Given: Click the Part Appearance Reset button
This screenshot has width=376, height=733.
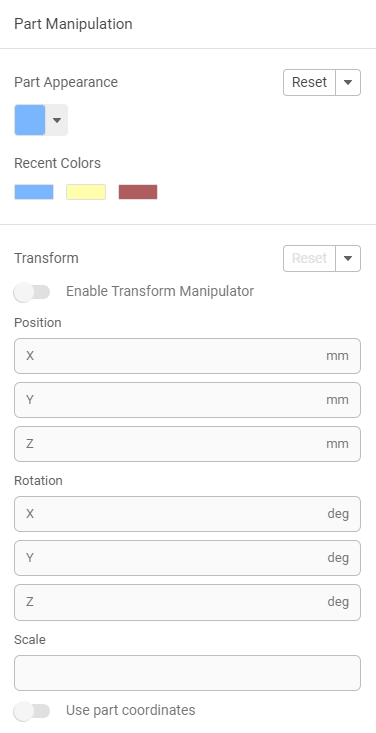Looking at the screenshot, I should pos(309,82).
